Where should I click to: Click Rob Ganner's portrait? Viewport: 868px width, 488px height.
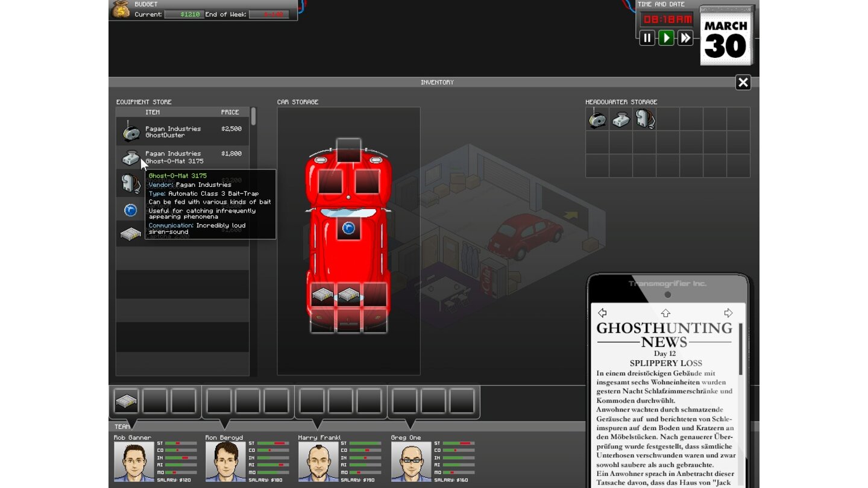134,461
